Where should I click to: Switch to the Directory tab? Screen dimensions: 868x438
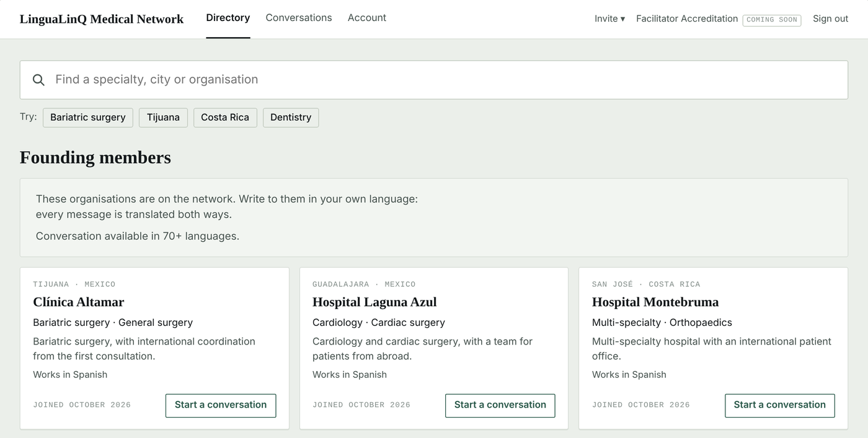[228, 18]
